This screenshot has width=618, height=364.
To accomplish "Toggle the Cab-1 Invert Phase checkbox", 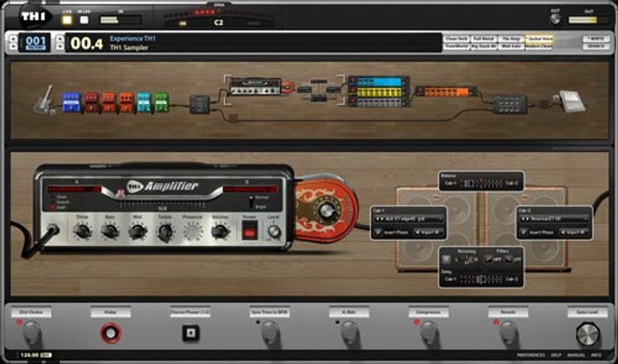I will pyautogui.click(x=378, y=232).
